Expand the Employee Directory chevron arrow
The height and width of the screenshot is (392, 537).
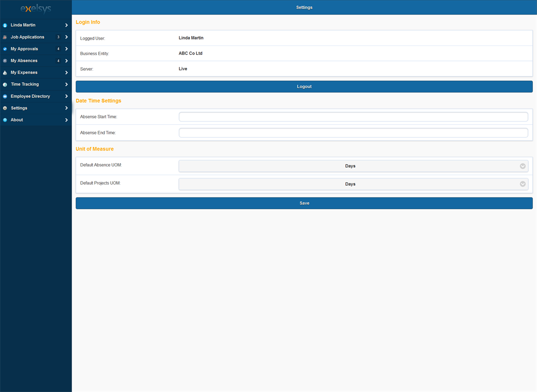click(66, 96)
